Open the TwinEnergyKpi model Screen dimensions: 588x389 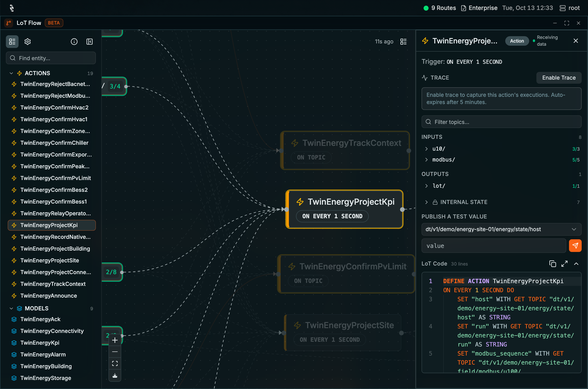pos(52,343)
